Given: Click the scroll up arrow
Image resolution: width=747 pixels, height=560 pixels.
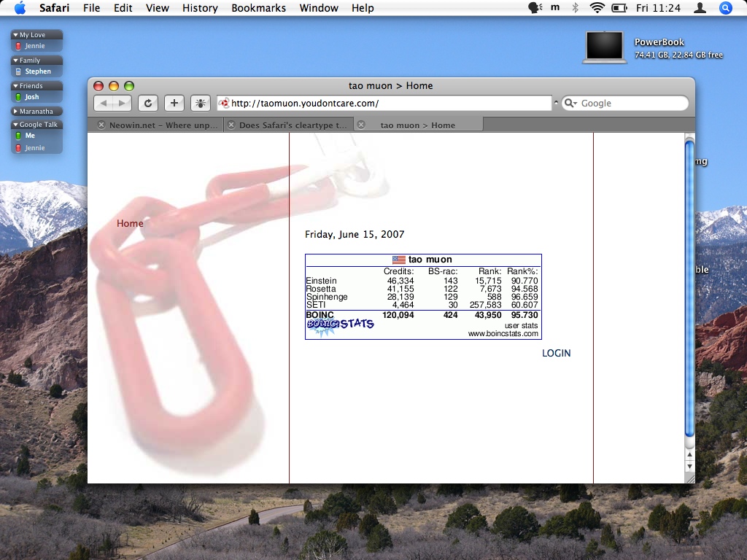Looking at the screenshot, I should click(689, 455).
